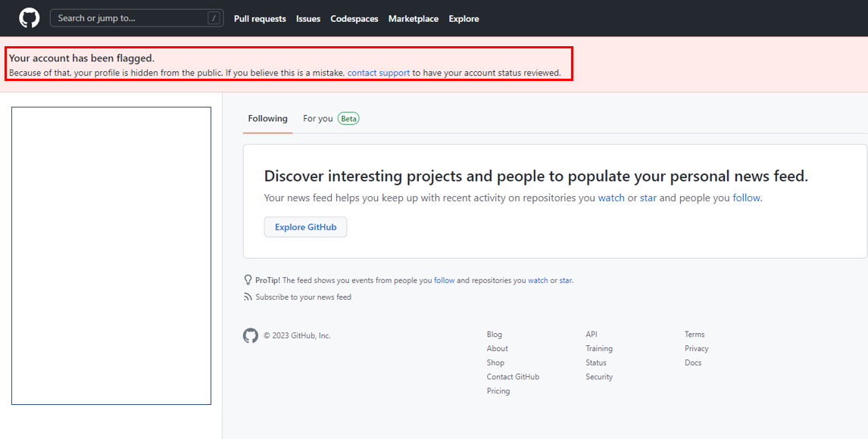This screenshot has height=439, width=868.
Task: Open the Issues page from the header
Action: point(308,18)
